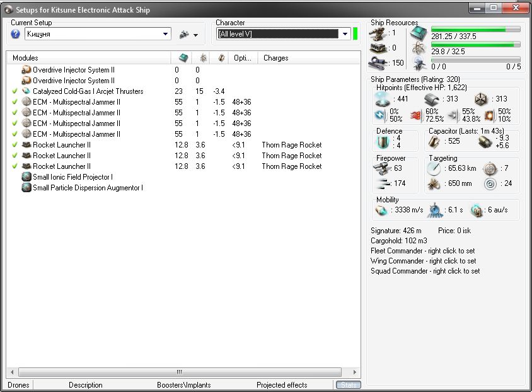This screenshot has width=532, height=392.
Task: Open the ship setup actions icon menu
Action: click(188, 34)
